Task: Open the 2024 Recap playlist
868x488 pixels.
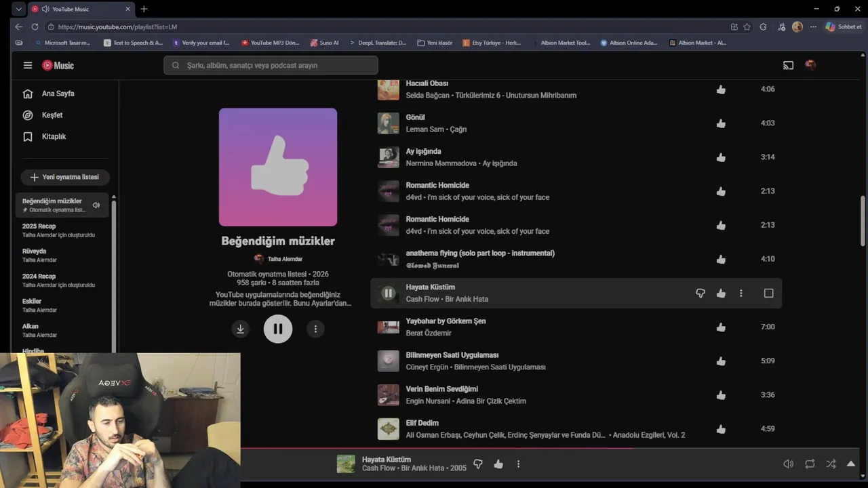Action: tap(62, 280)
